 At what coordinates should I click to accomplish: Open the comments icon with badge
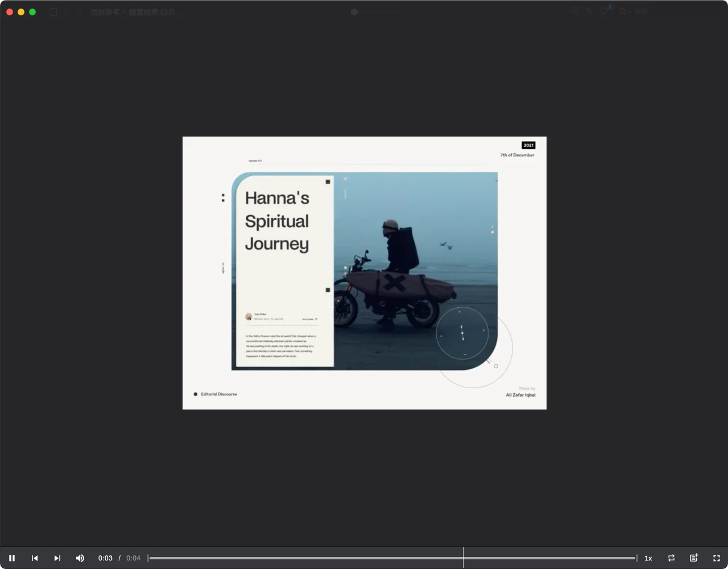[606, 12]
